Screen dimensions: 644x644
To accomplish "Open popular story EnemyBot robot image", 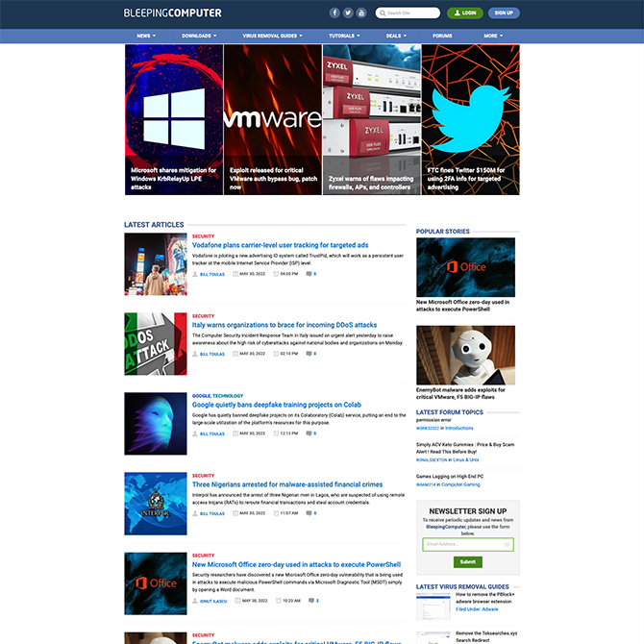I will pos(465,356).
